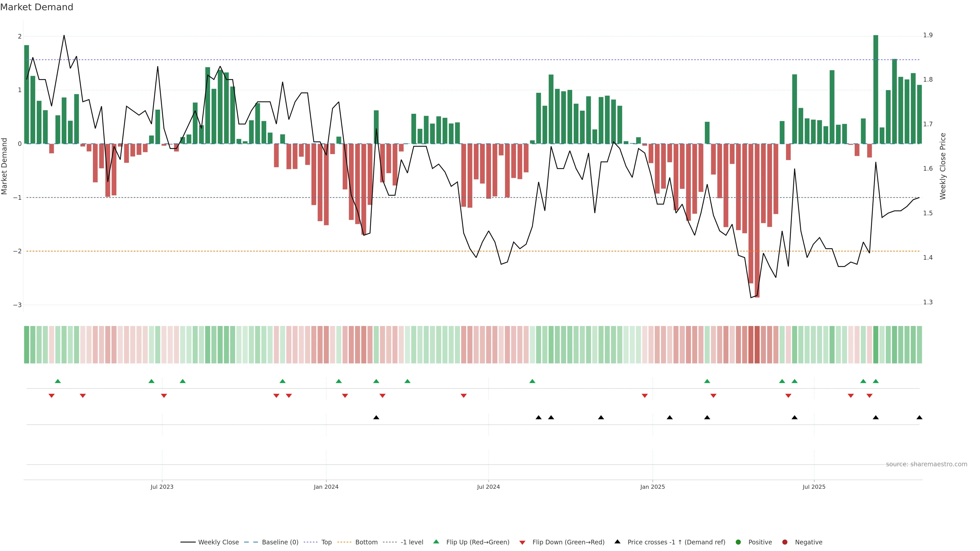Click the source: sharemaestro.com text
980x551 pixels.
pyautogui.click(x=926, y=464)
